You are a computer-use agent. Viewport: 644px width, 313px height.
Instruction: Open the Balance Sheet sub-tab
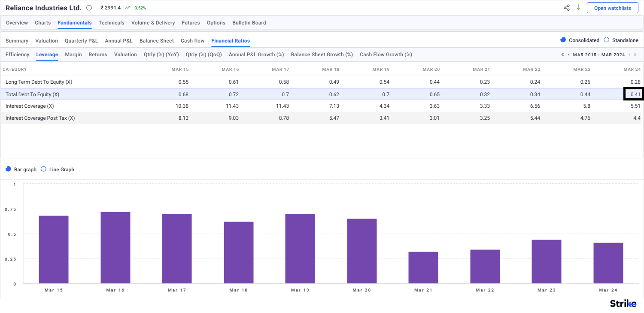click(x=157, y=41)
